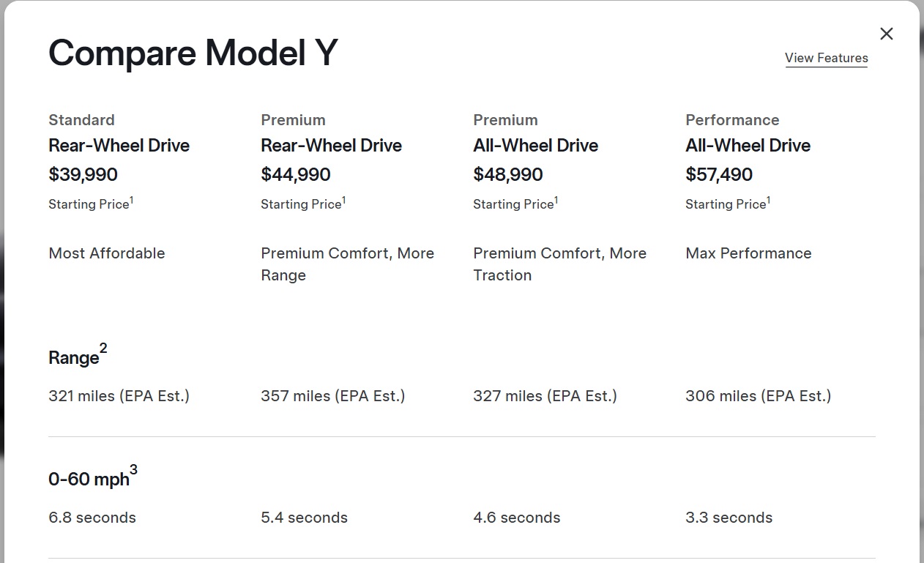Click the 3.3 seconds acceleration value

tap(729, 518)
